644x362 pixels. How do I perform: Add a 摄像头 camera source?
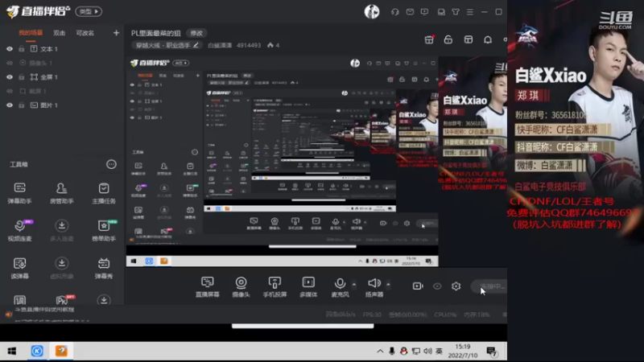[x=241, y=286]
